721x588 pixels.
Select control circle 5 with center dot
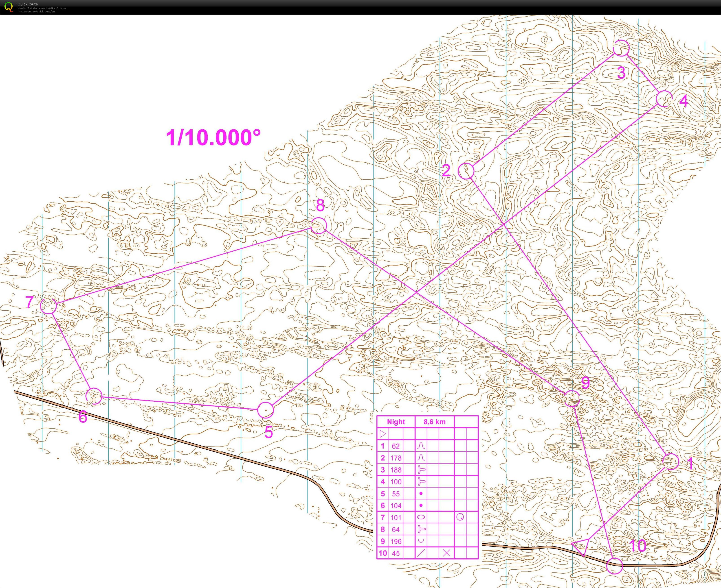[x=266, y=410]
